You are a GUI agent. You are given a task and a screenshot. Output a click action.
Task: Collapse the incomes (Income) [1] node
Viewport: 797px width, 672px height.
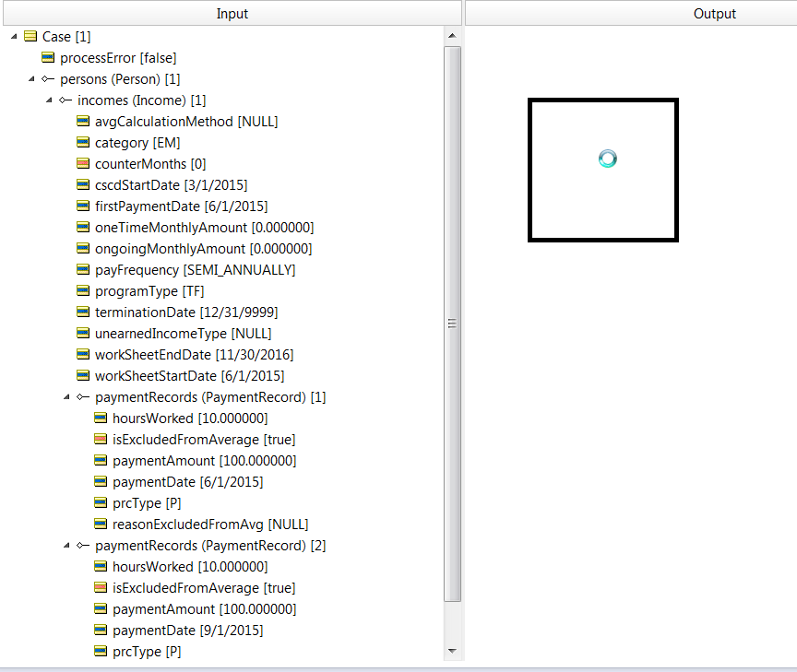click(x=49, y=100)
